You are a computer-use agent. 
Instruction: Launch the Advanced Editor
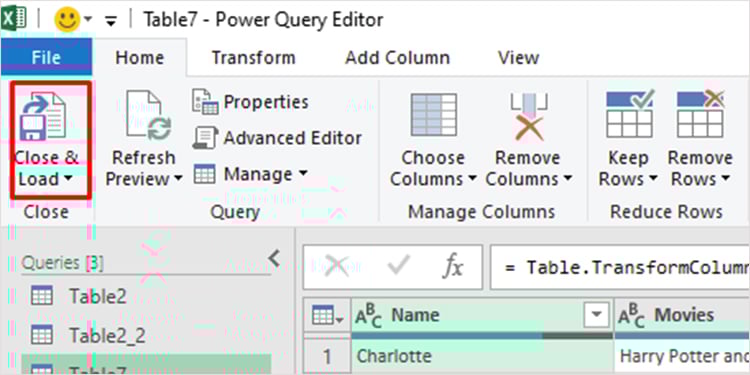pyautogui.click(x=277, y=138)
